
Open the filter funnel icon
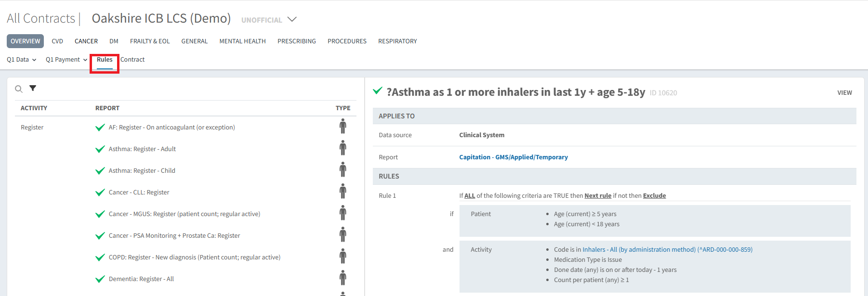tap(33, 88)
